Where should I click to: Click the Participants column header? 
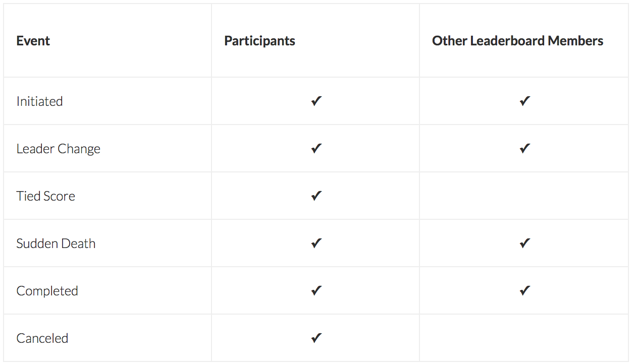[259, 41]
